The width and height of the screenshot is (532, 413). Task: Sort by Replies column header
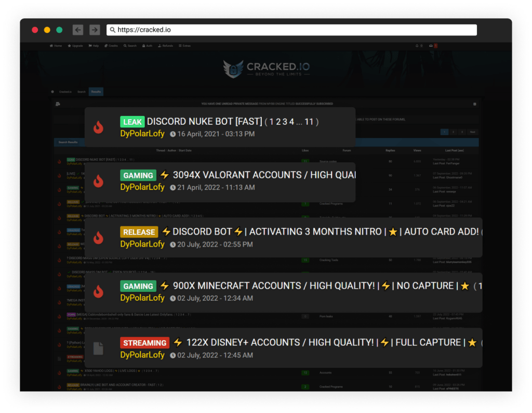pos(390,150)
